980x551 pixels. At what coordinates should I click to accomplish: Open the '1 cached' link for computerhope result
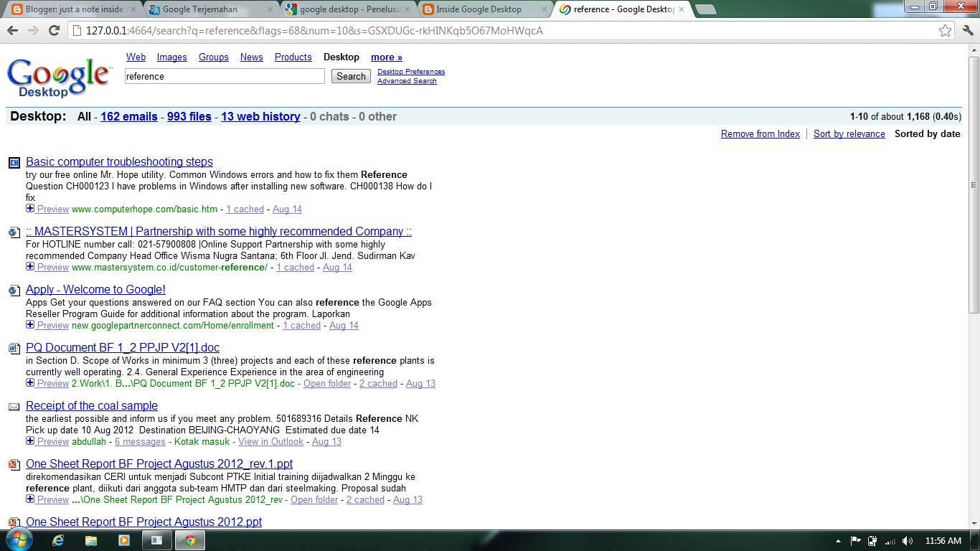click(x=245, y=209)
